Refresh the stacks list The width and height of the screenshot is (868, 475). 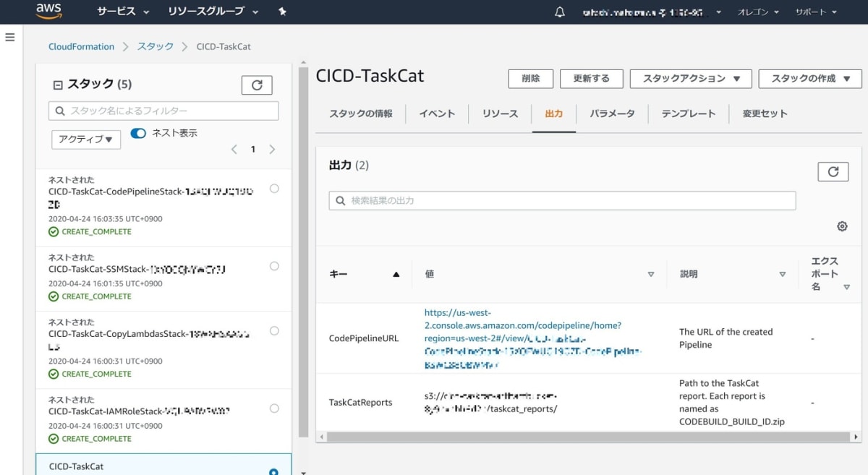[257, 85]
